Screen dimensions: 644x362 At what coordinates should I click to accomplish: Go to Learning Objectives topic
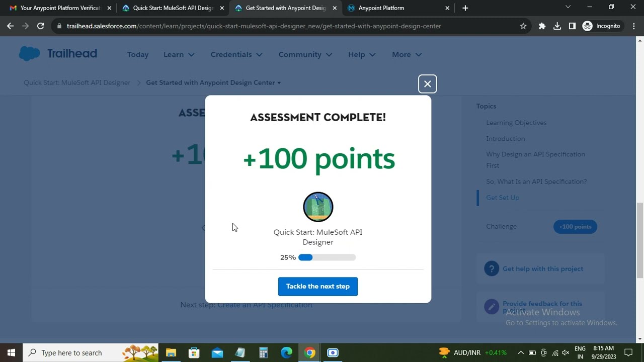tap(516, 123)
